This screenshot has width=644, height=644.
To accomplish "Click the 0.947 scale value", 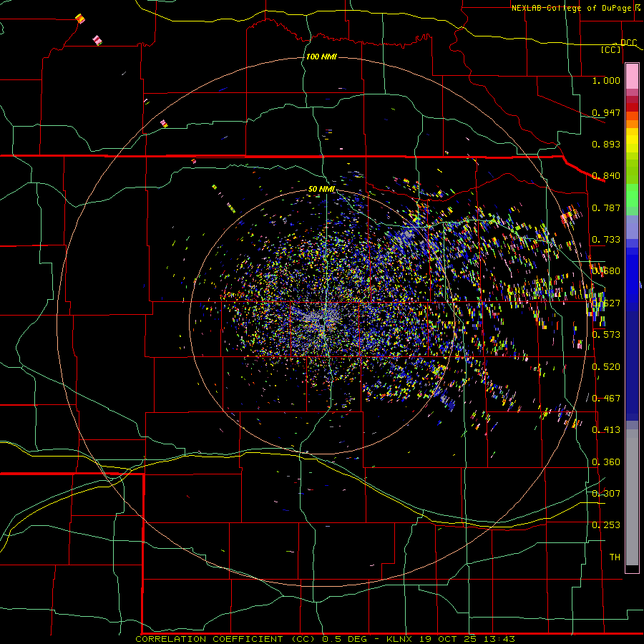I will pyautogui.click(x=606, y=112).
